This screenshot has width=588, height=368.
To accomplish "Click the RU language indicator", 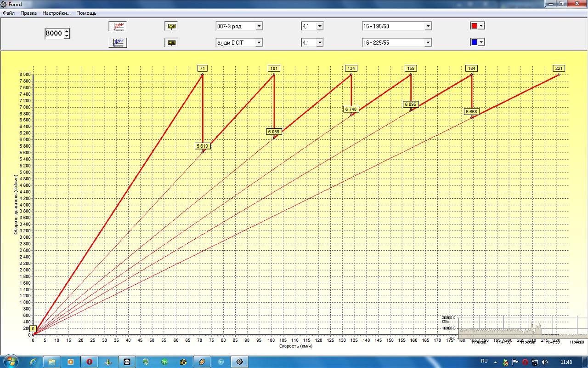I will tap(484, 362).
